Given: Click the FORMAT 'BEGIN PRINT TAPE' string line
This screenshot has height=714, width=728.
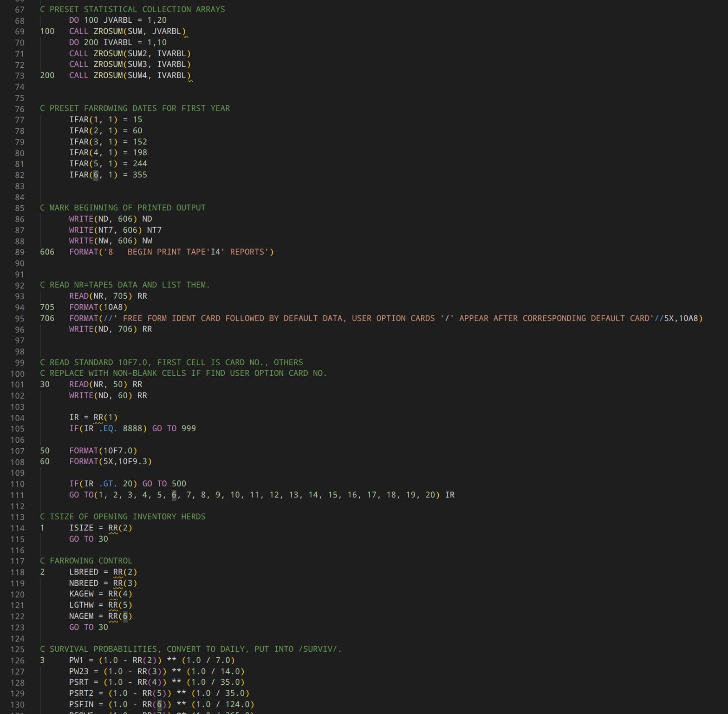Looking at the screenshot, I should click(x=171, y=252).
